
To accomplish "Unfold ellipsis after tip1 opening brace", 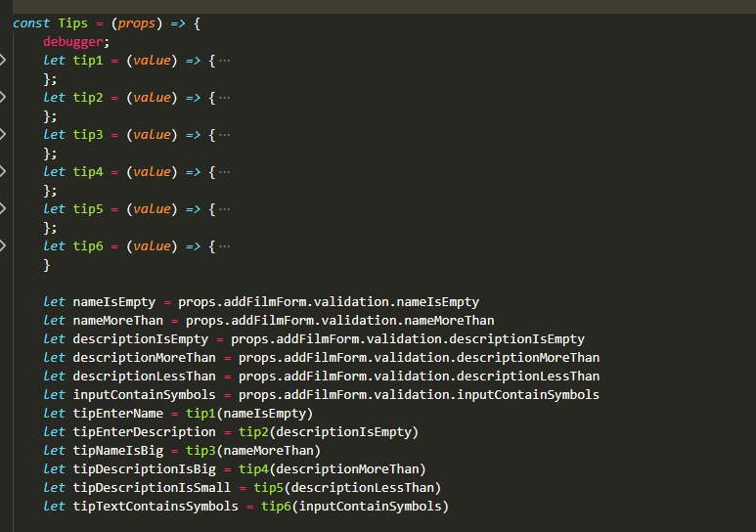I will tap(224, 61).
